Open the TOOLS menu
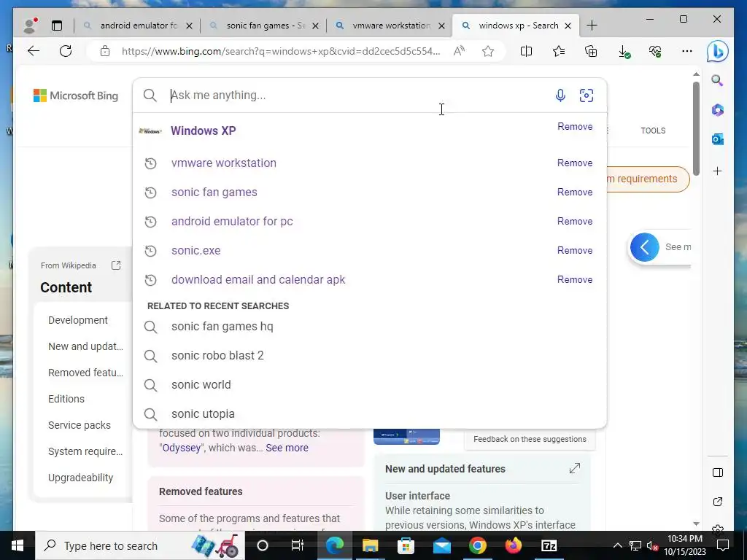This screenshot has height=560, width=747. click(x=653, y=131)
